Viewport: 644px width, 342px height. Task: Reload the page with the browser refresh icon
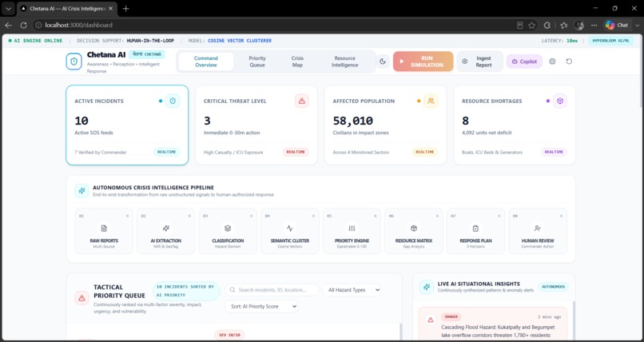(x=23, y=25)
